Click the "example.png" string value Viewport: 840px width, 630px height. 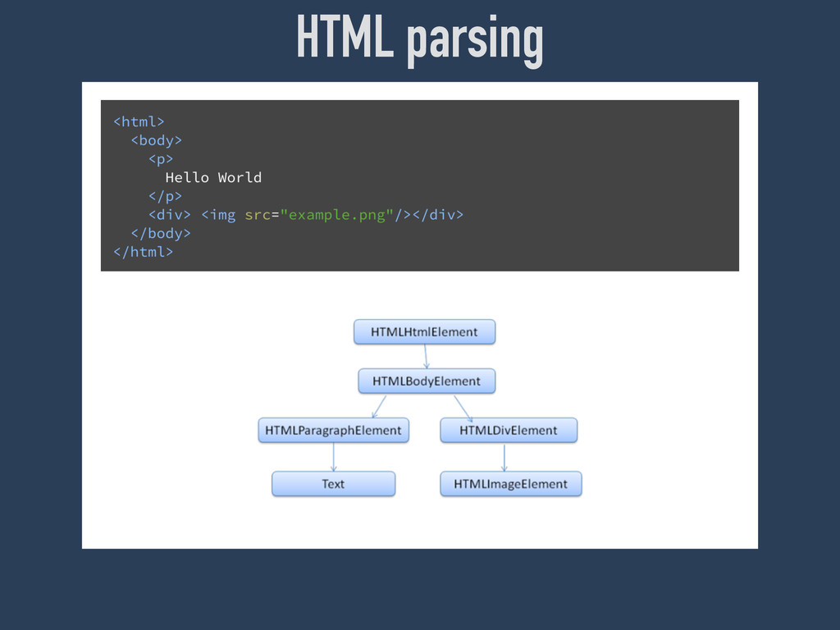[x=337, y=215]
